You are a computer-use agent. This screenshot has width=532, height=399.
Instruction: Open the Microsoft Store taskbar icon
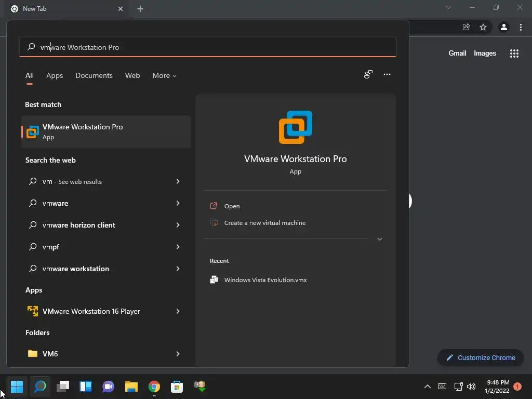(x=177, y=387)
